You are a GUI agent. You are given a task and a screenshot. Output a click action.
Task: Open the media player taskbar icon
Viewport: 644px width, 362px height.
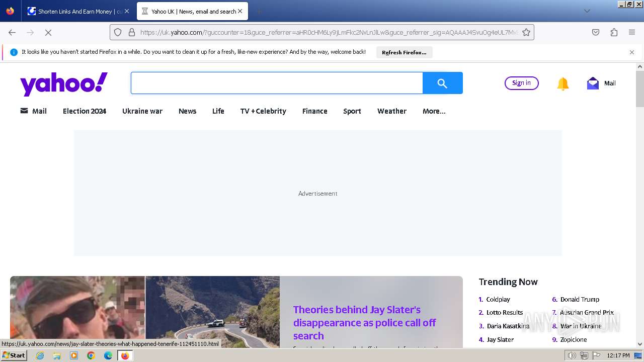[x=74, y=355]
